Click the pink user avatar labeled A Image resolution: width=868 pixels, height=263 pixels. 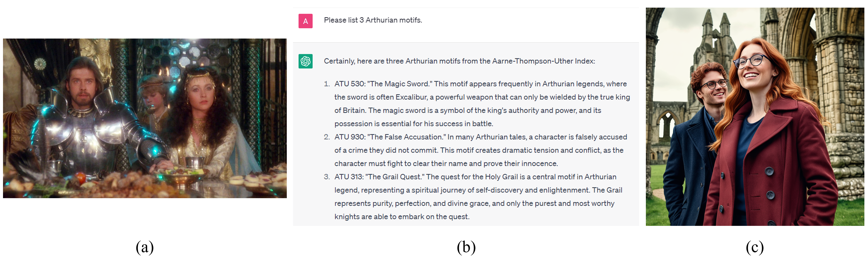click(305, 21)
